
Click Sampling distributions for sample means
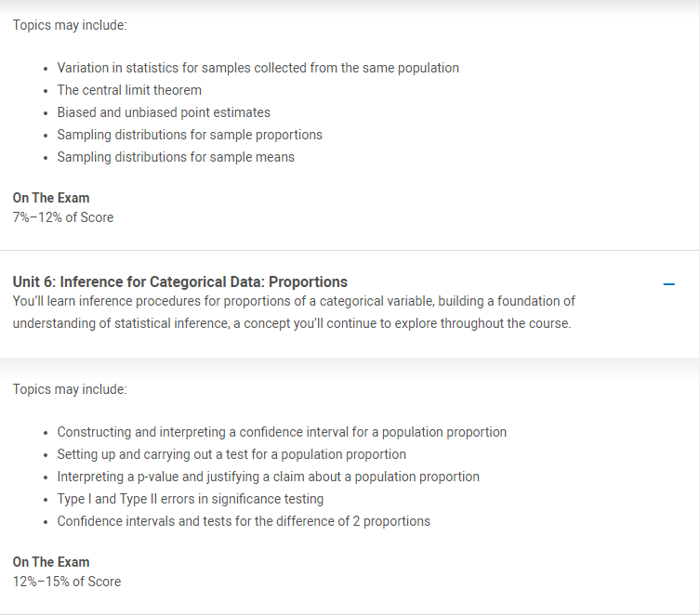(x=176, y=157)
